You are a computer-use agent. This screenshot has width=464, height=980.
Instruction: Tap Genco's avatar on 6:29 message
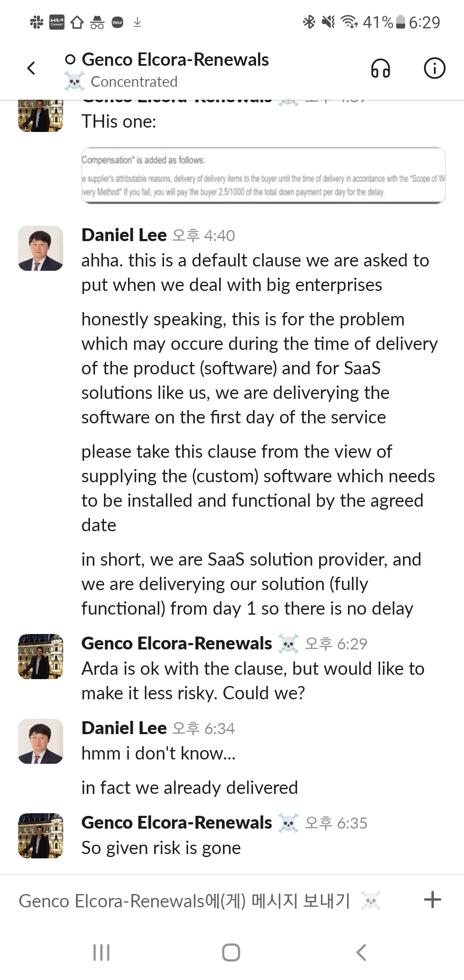point(40,656)
